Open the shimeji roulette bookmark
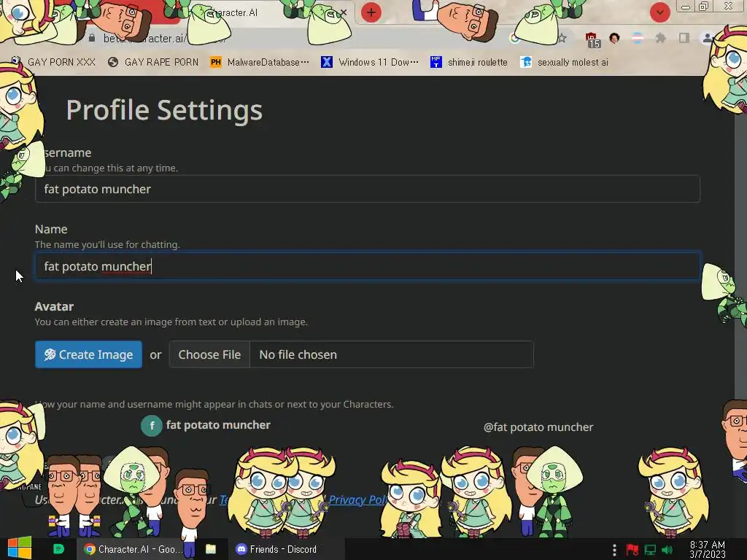This screenshot has width=747, height=560. (469, 63)
